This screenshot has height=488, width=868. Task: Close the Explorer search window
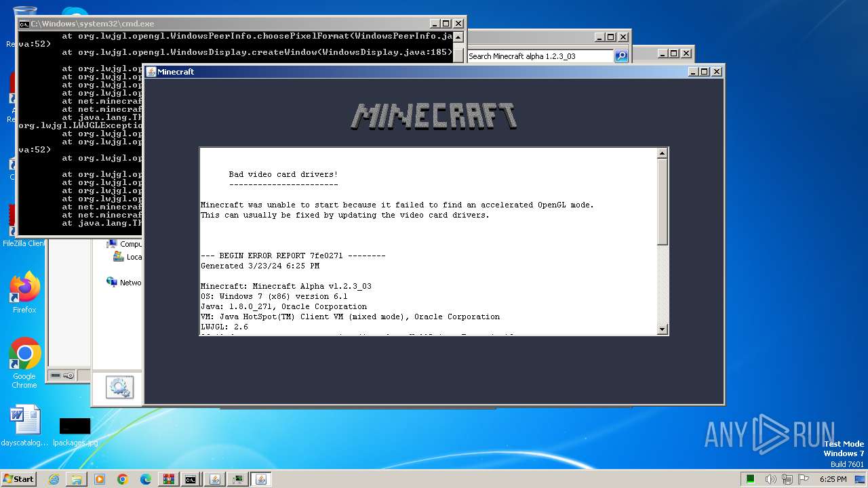pyautogui.click(x=623, y=37)
